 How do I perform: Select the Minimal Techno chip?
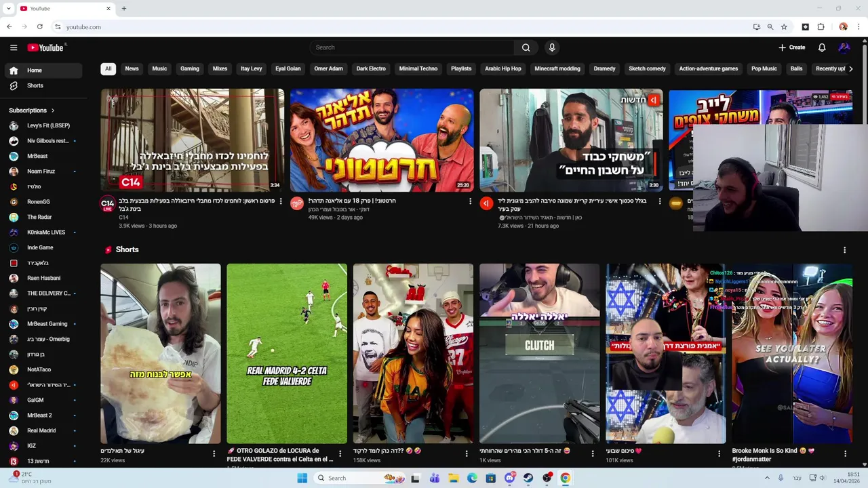click(418, 68)
